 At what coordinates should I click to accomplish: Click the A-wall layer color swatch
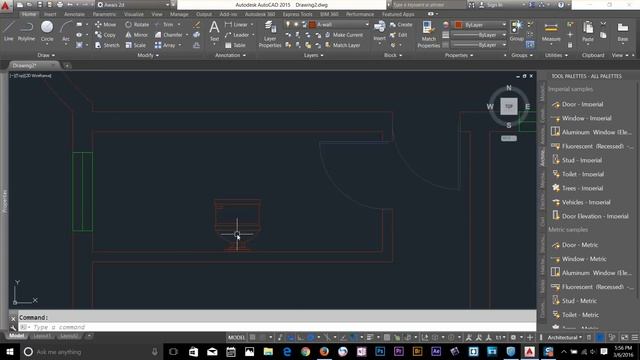coord(313,24)
